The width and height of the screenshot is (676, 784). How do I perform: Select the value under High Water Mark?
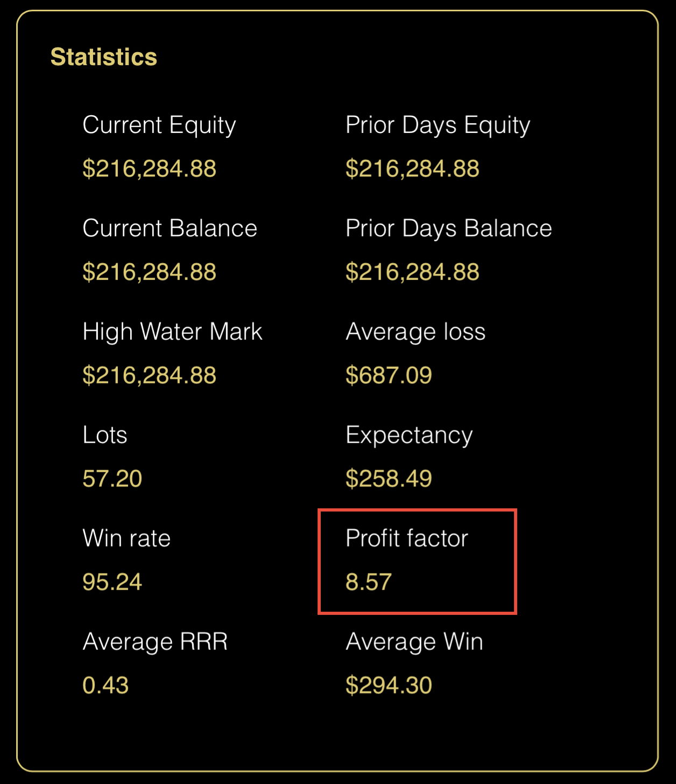(149, 375)
